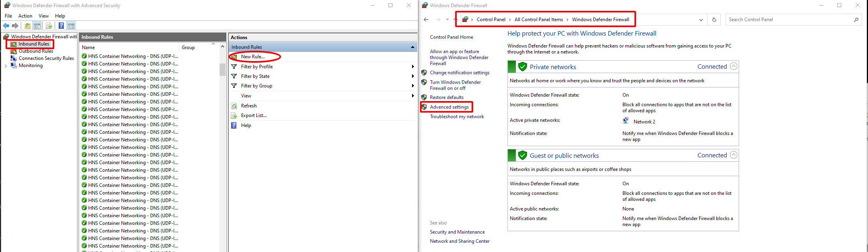Click the All Control Panel Items breadcrumb

pyautogui.click(x=539, y=20)
